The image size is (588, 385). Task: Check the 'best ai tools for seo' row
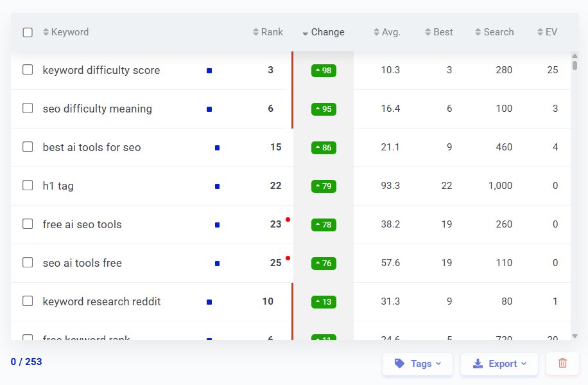pyautogui.click(x=28, y=147)
